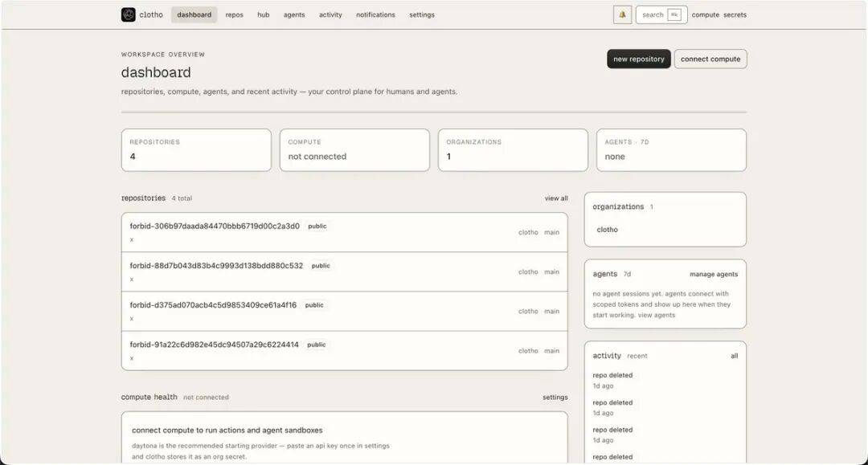
Task: Open the hub tab
Action: pyautogui.click(x=263, y=15)
